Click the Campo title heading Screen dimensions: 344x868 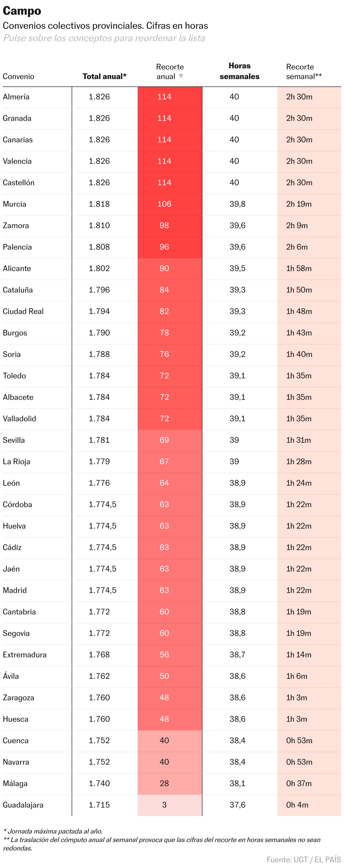point(22,11)
